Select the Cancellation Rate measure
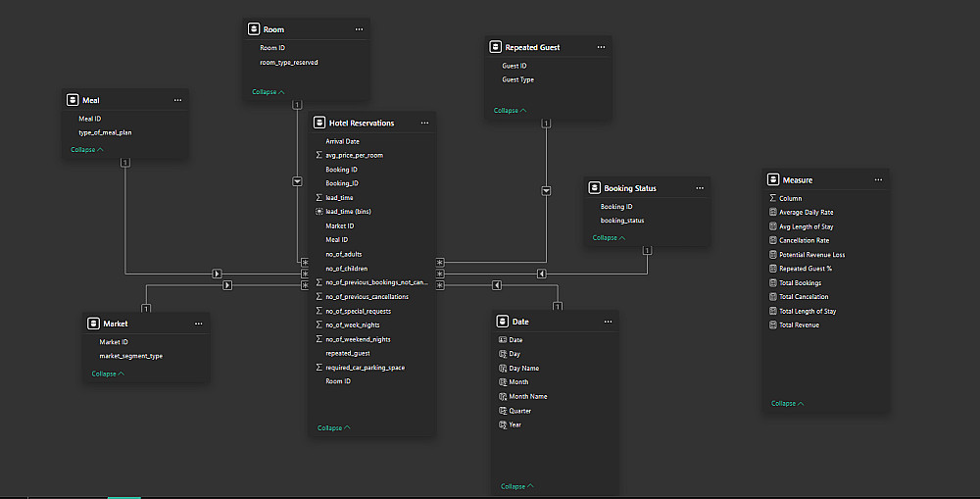The height and width of the screenshot is (499, 980). tap(804, 240)
